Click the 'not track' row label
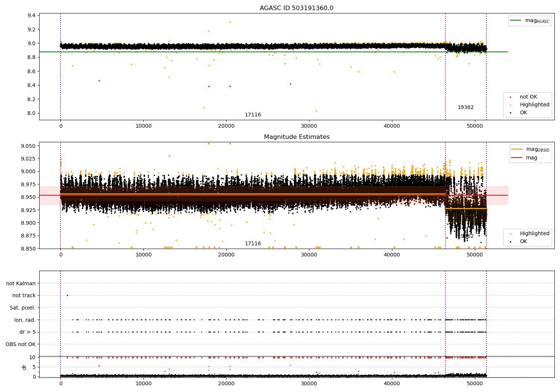560x392 pixels. (x=24, y=296)
